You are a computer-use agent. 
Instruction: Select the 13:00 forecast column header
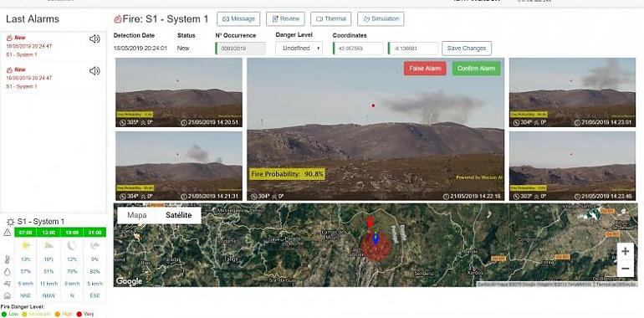click(x=49, y=233)
